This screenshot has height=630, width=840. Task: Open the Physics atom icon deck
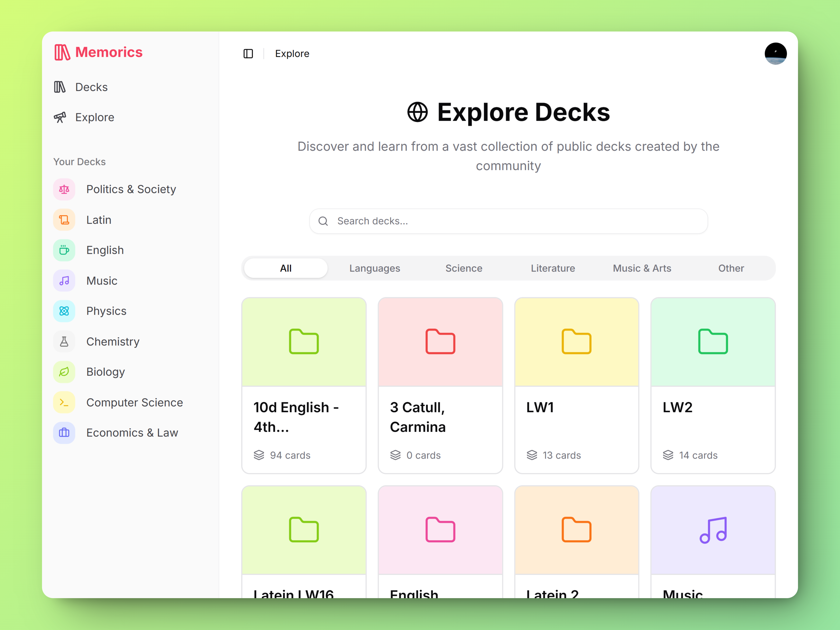64,311
